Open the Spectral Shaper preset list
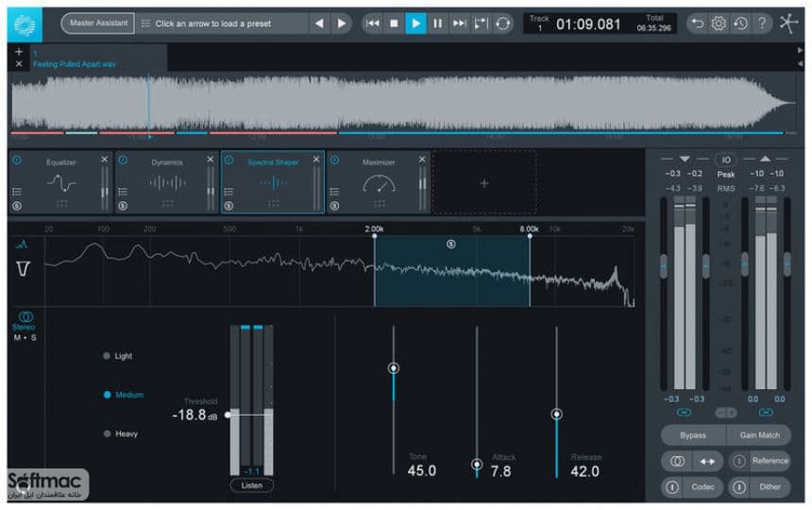Screen dimensions: 812x510 [x=228, y=192]
